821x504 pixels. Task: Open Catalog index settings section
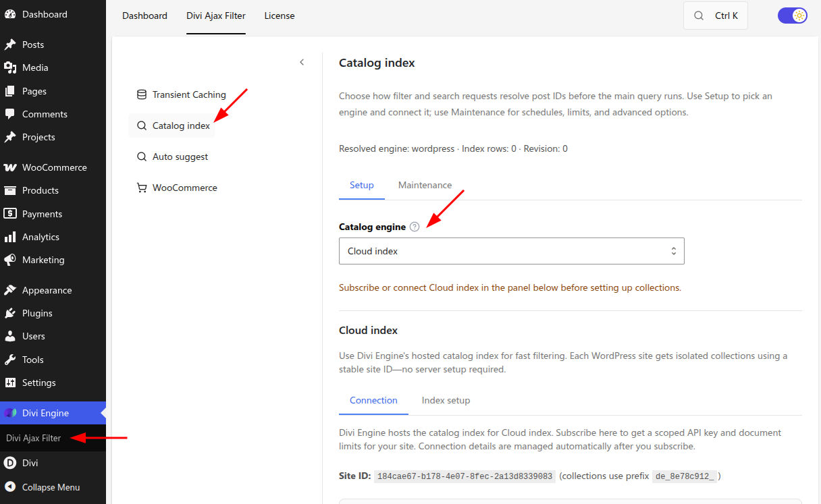(172, 125)
